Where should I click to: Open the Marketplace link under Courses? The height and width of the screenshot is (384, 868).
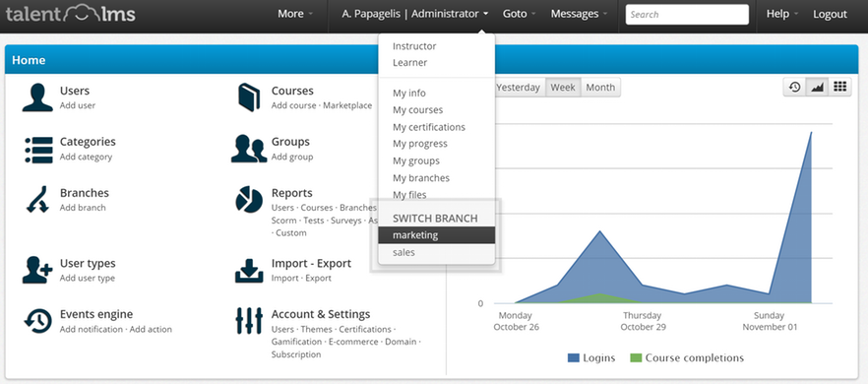tap(347, 105)
